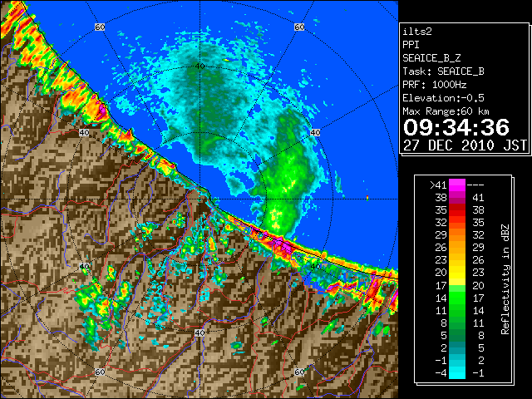The image size is (532, 399).
Task: Pick the dark green 8 dBZ legend band
Action: (457, 323)
